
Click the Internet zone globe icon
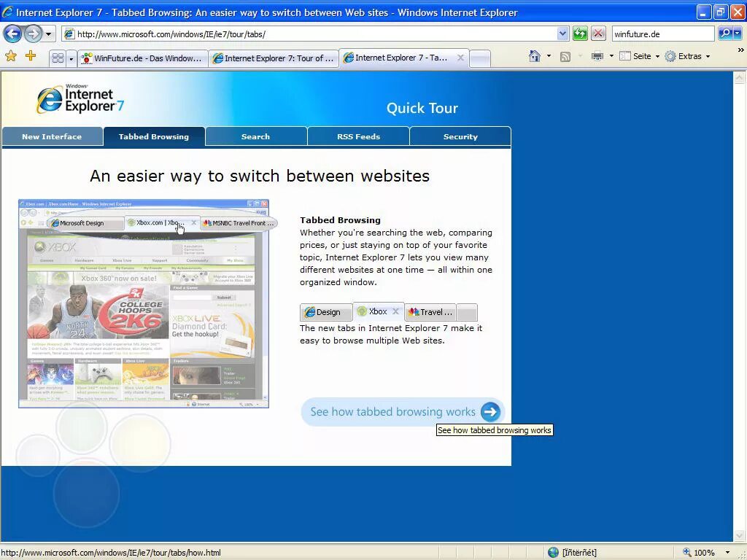553,553
